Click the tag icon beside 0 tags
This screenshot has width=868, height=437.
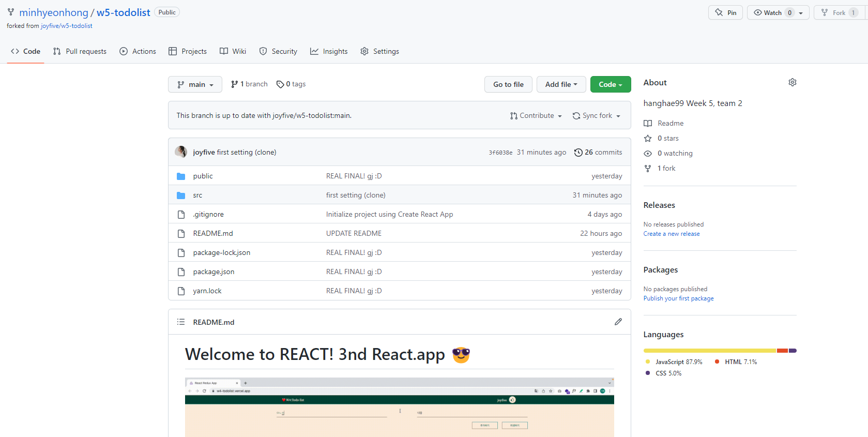(x=280, y=84)
